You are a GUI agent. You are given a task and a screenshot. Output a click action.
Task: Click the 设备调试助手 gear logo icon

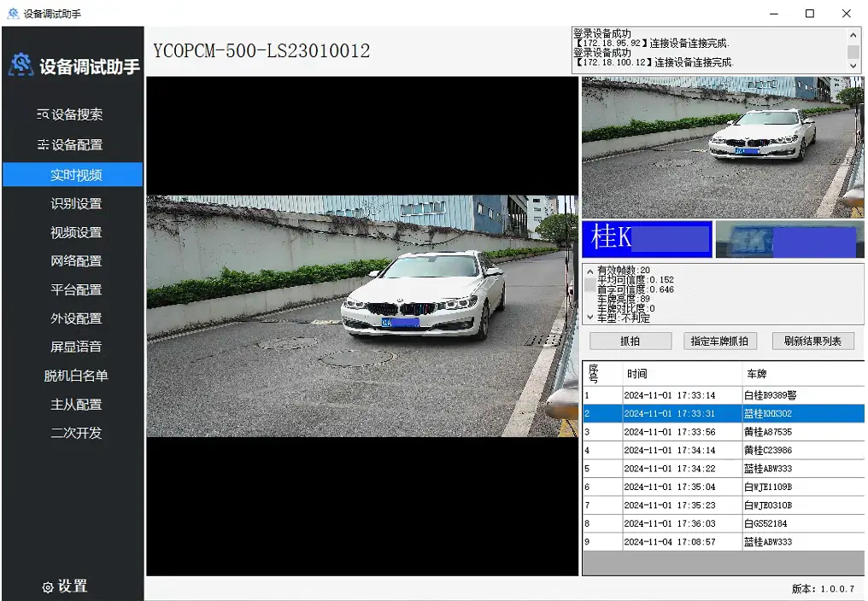point(21,65)
